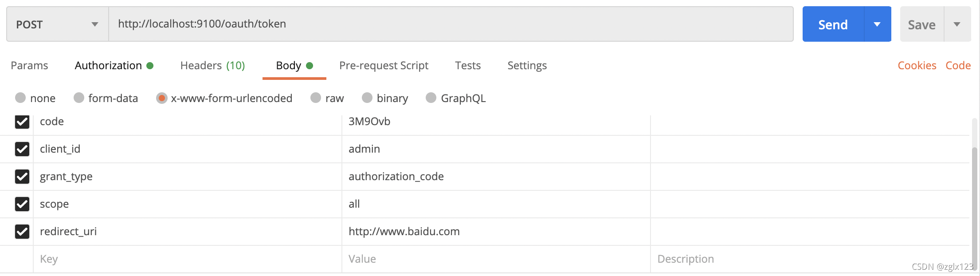980x276 pixels.
Task: Select the GraphQL body type
Action: click(x=431, y=98)
